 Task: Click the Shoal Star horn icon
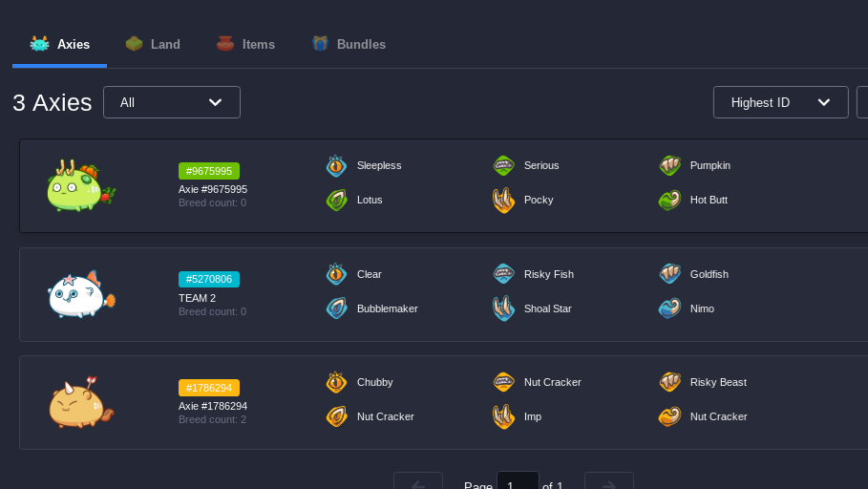(504, 308)
